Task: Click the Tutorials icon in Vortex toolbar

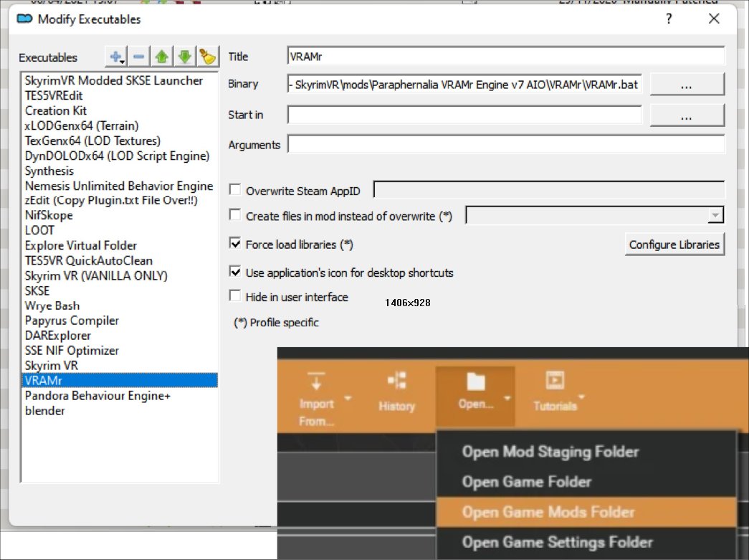Action: coord(555,380)
